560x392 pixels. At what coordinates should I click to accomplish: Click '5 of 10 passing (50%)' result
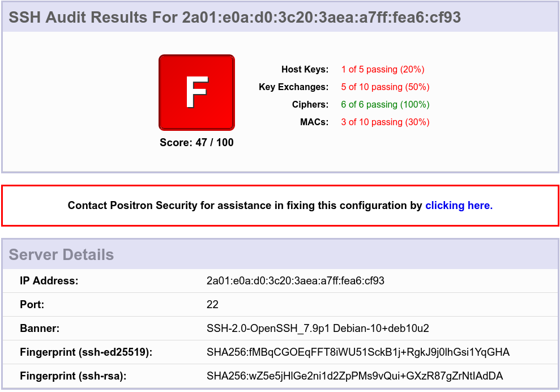pyautogui.click(x=385, y=87)
